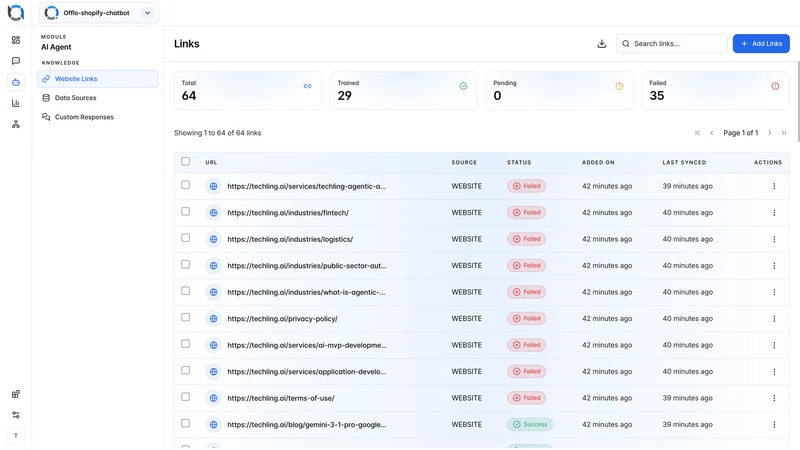Open actions menu for privacy-policy link
This screenshot has width=800, height=450.
774,319
